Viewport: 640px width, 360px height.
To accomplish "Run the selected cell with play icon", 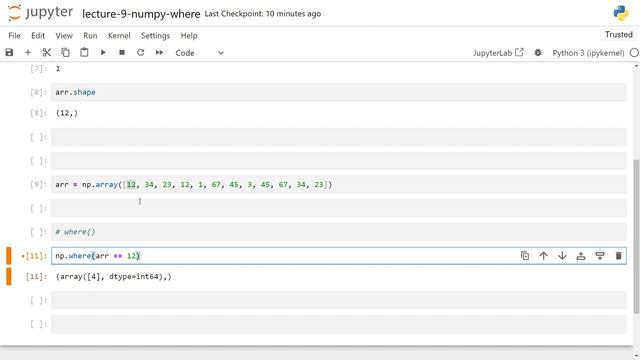I will coord(103,53).
